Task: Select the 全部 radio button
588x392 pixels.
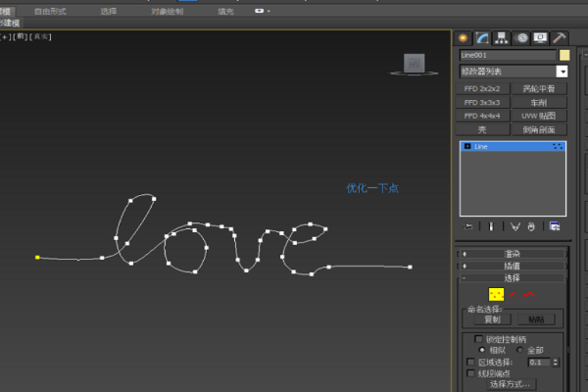Action: coord(519,350)
